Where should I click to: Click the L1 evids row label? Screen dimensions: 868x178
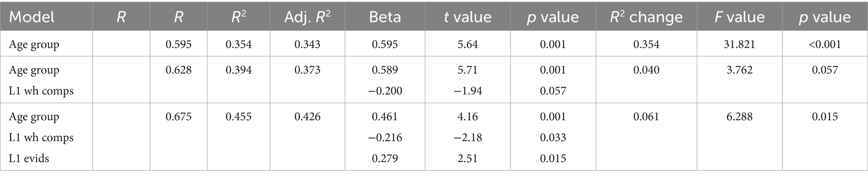coord(29,158)
